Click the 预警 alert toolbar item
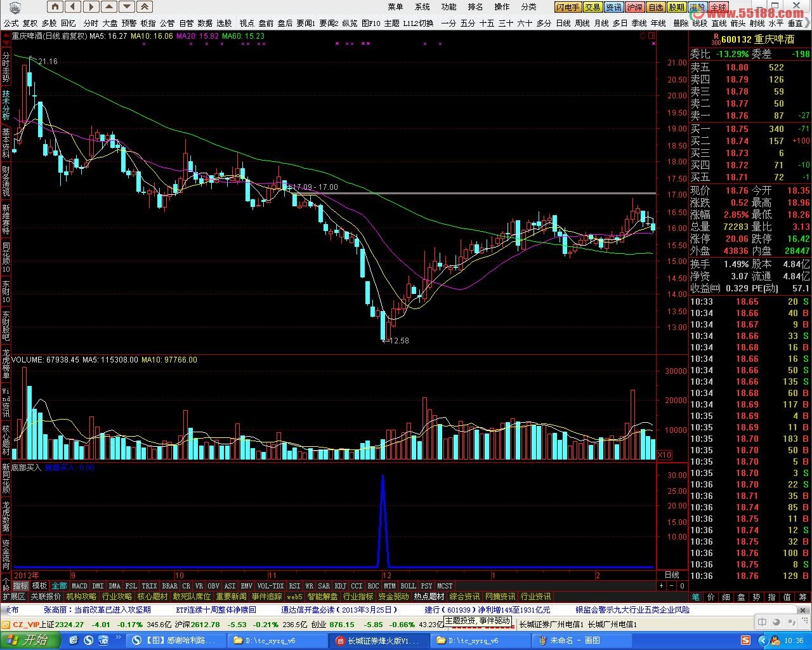The height and width of the screenshot is (650, 812). pyautogui.click(x=129, y=23)
